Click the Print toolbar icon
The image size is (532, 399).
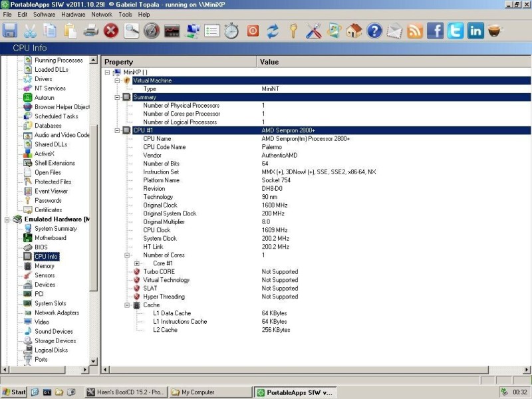point(90,31)
